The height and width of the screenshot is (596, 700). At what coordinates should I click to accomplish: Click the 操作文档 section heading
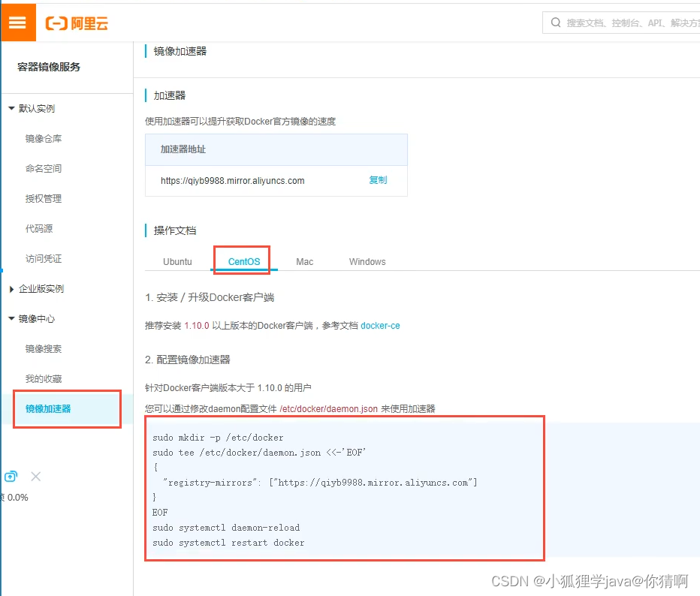coord(175,230)
